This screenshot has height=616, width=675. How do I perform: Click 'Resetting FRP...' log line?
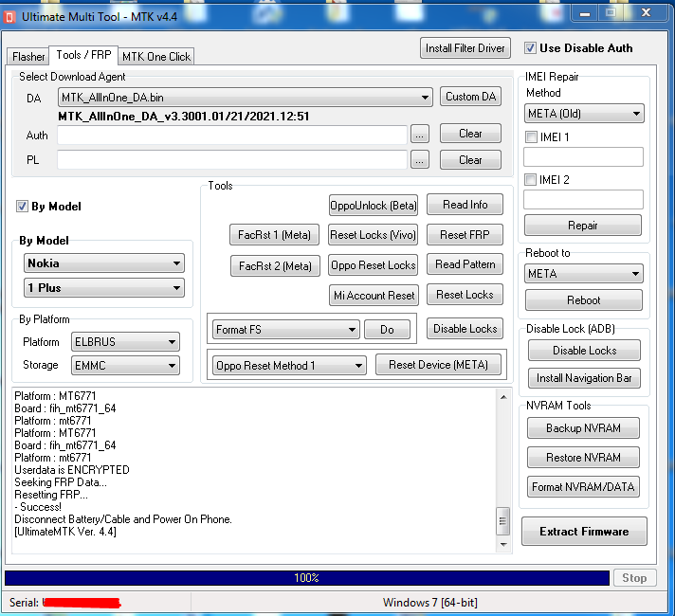(51, 494)
